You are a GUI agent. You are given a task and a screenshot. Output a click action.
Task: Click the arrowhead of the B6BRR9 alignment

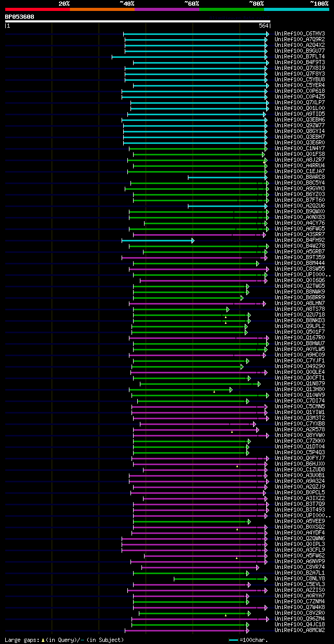242,298
